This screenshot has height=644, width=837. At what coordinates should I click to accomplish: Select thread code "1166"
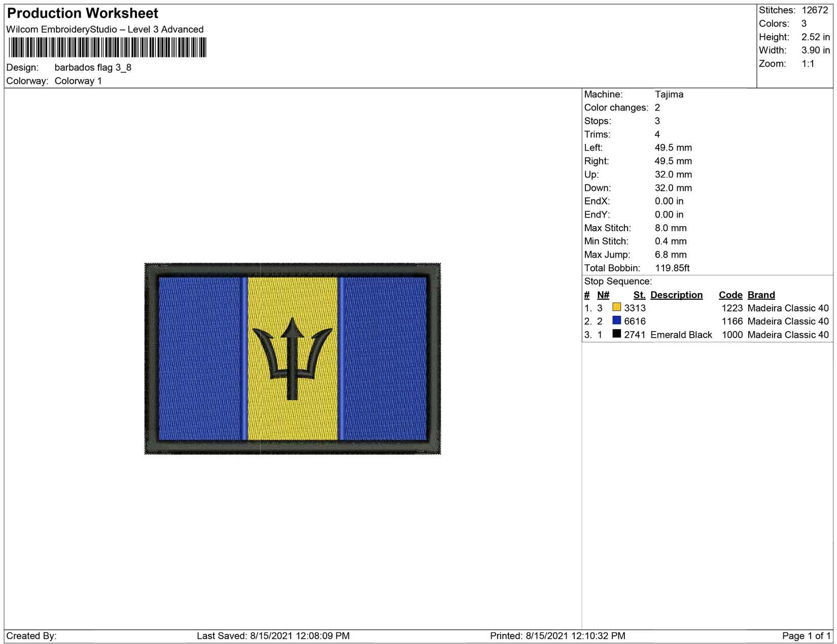tap(732, 321)
